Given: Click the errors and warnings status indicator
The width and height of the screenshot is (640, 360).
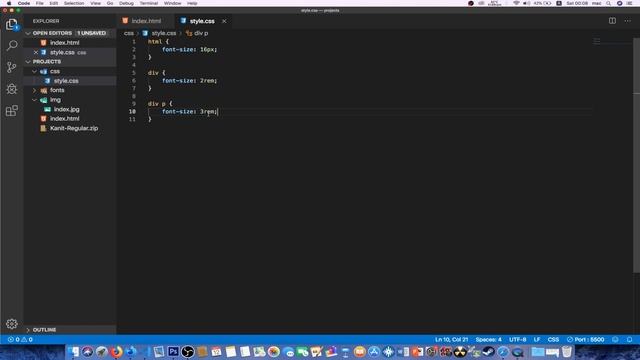Looking at the screenshot, I should tap(20, 340).
